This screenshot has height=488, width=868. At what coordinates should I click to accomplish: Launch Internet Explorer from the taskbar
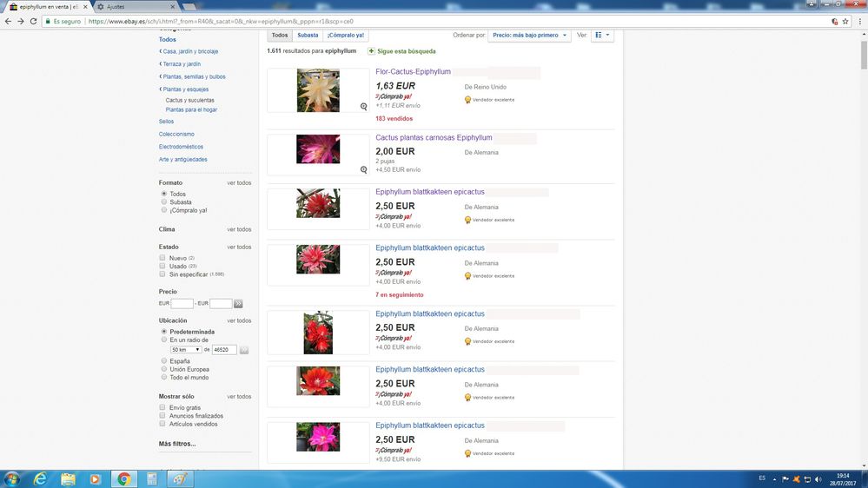(x=40, y=478)
